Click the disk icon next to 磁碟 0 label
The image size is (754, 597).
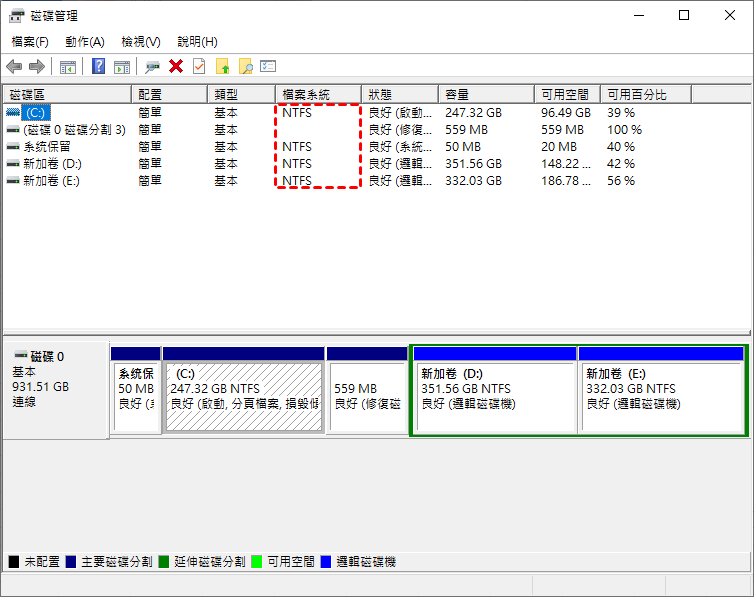point(21,356)
